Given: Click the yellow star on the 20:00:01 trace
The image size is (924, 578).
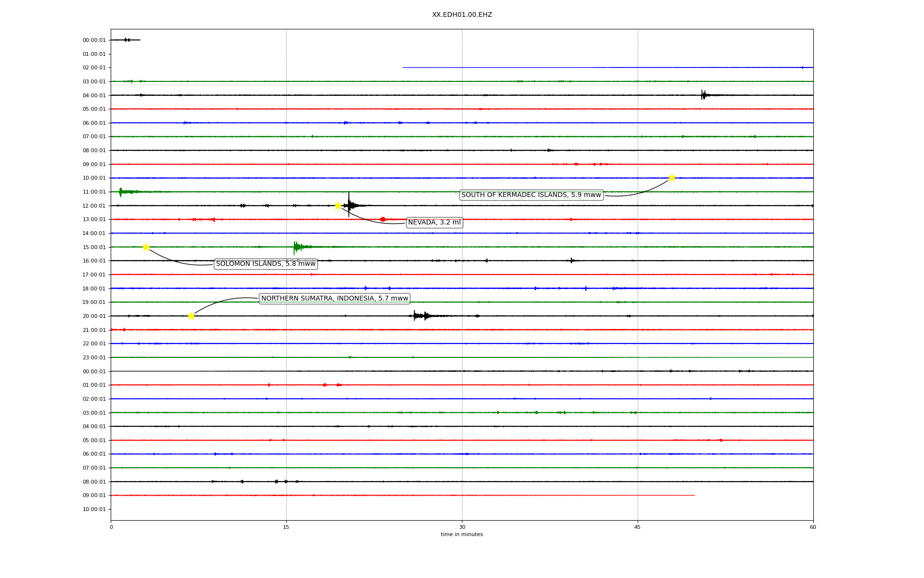Looking at the screenshot, I should click(x=191, y=316).
